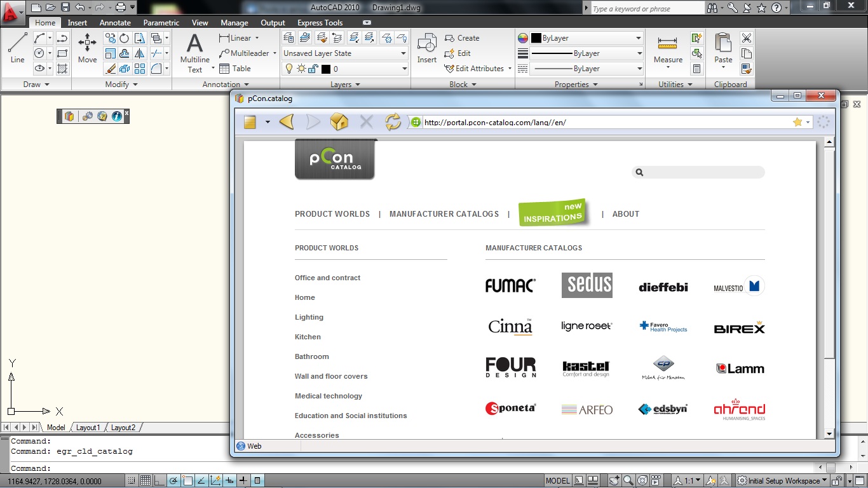
Task: Pick the Rectangle tool in Draw
Action: point(62,53)
